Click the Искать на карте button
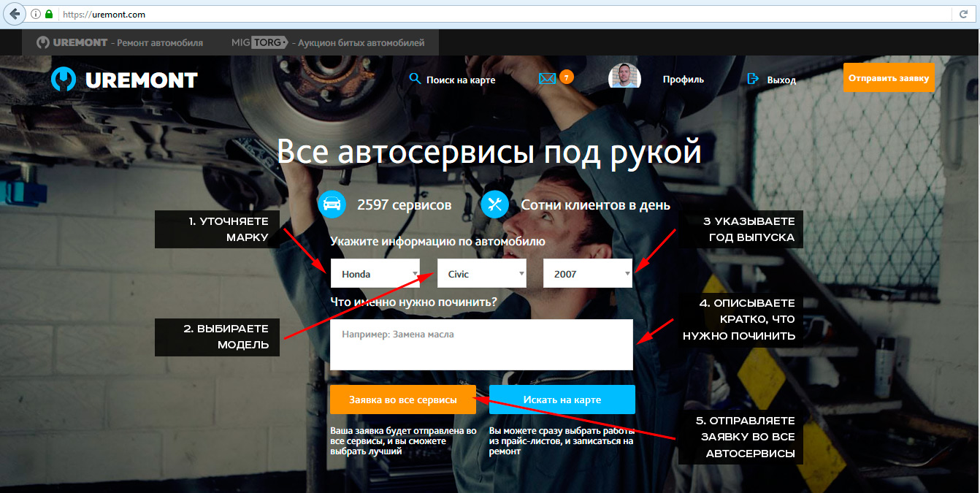 [x=562, y=400]
